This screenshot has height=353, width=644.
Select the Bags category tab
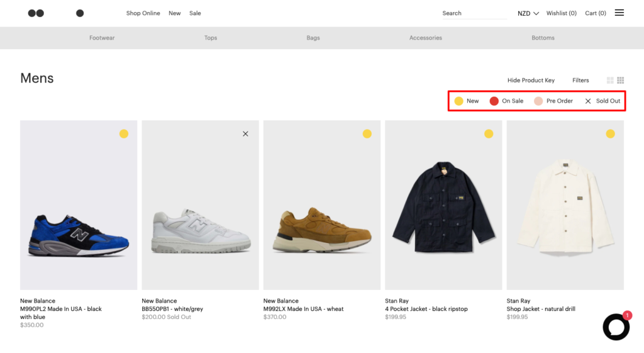coord(313,38)
